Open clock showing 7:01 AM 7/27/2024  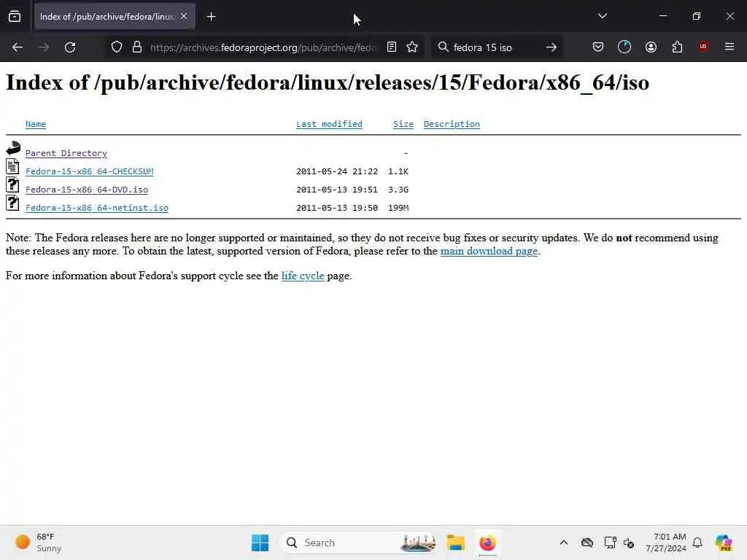pyautogui.click(x=665, y=542)
